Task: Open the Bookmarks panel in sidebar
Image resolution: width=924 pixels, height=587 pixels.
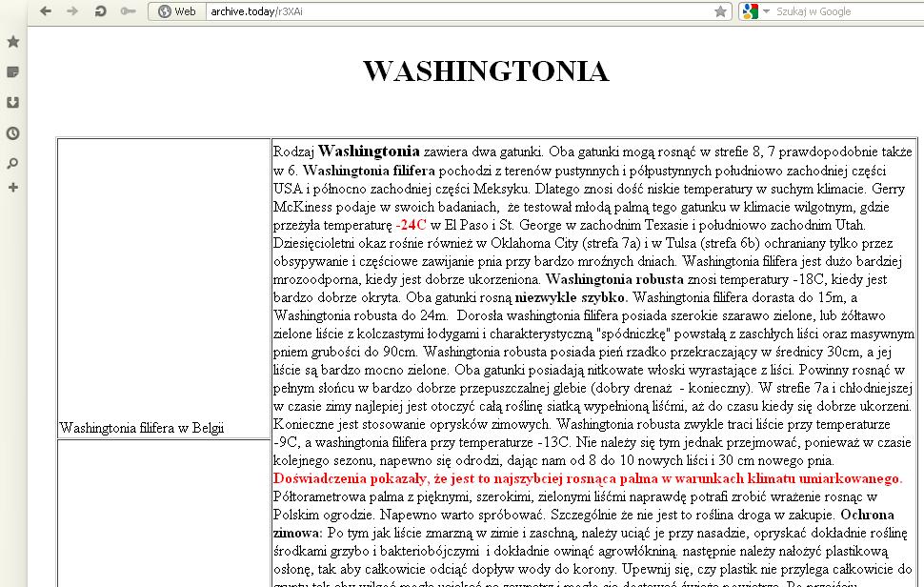Action: click(x=13, y=42)
